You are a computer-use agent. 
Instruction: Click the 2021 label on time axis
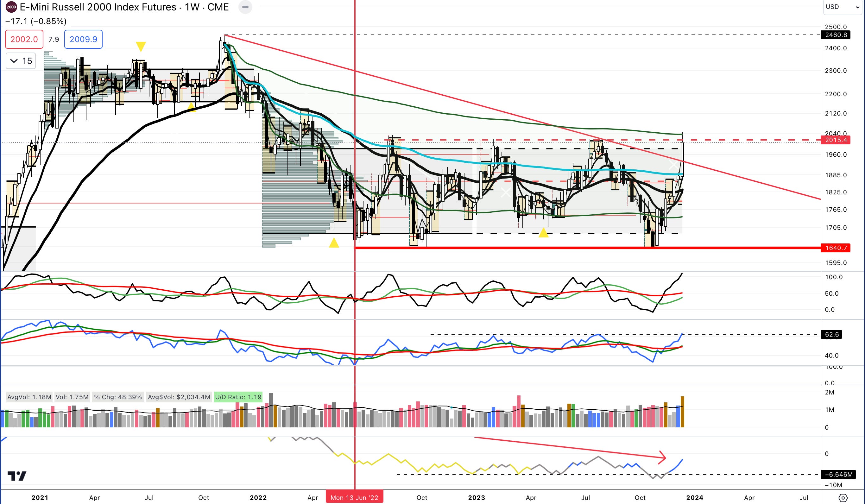pos(40,497)
